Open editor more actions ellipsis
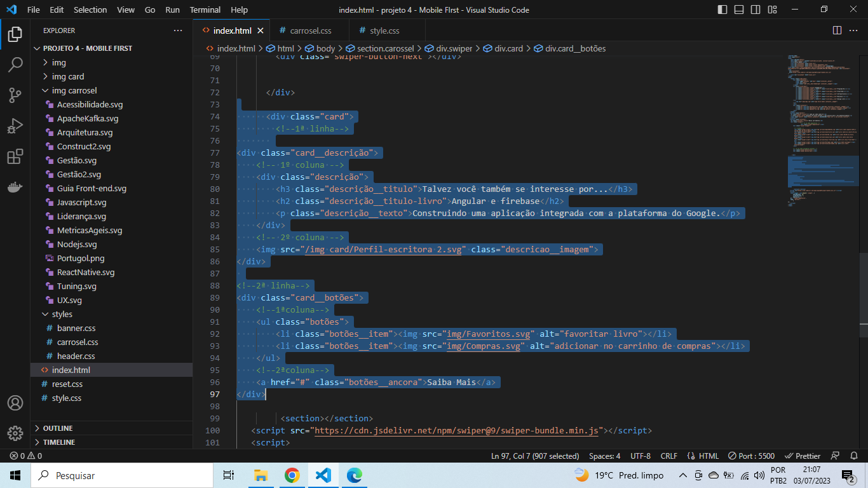This screenshot has width=868, height=488. click(x=855, y=30)
